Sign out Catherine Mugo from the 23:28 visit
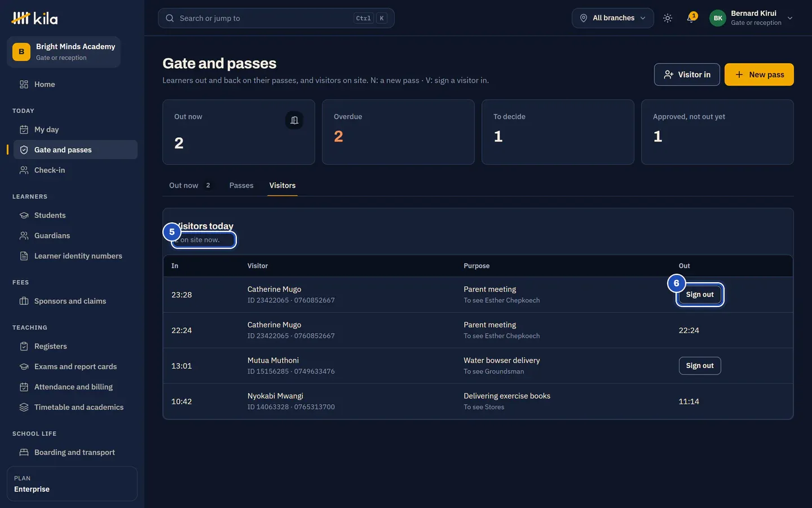Screen dimensions: 812x508 click(700, 295)
